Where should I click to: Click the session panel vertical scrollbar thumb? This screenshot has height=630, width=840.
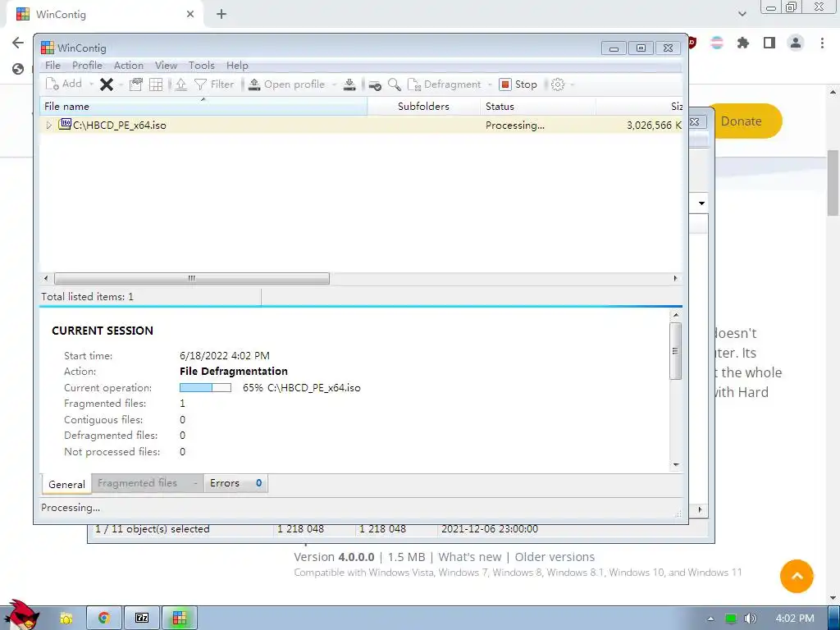coord(676,351)
